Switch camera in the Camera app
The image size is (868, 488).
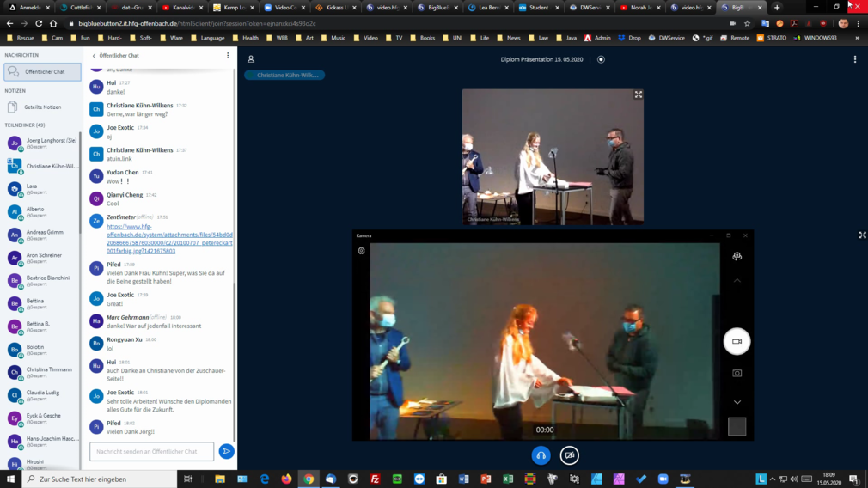click(x=737, y=256)
